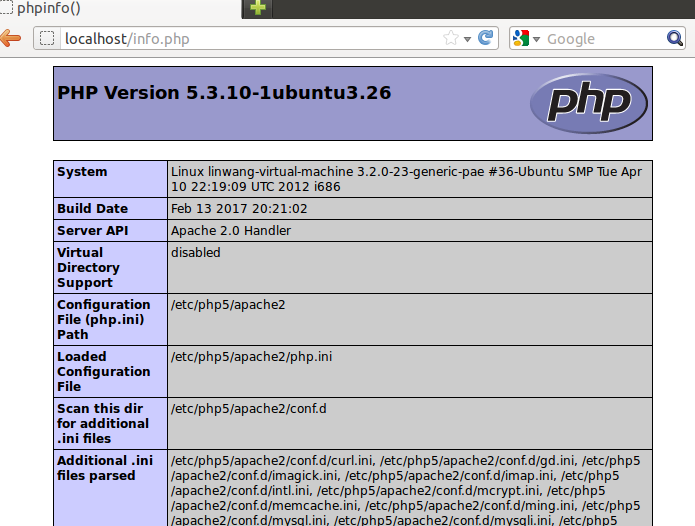Viewport: 695px width, 526px height.
Task: Bookmark this page with the star icon
Action: (451, 38)
